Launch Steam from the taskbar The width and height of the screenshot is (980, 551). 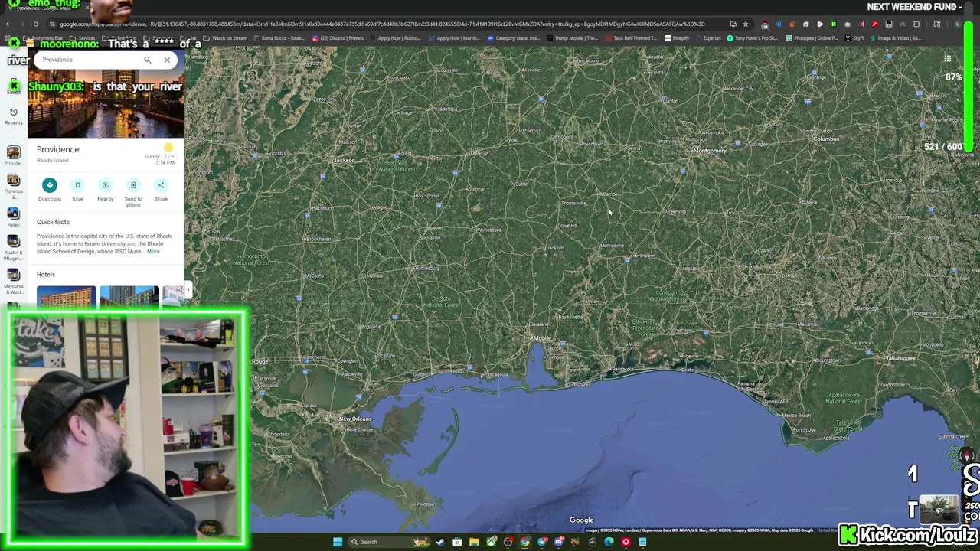440,542
